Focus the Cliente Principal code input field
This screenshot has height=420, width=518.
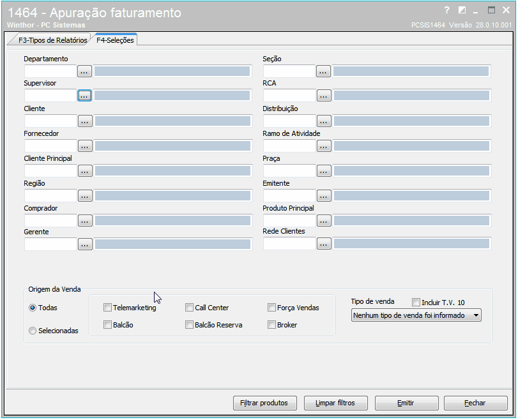50,171
